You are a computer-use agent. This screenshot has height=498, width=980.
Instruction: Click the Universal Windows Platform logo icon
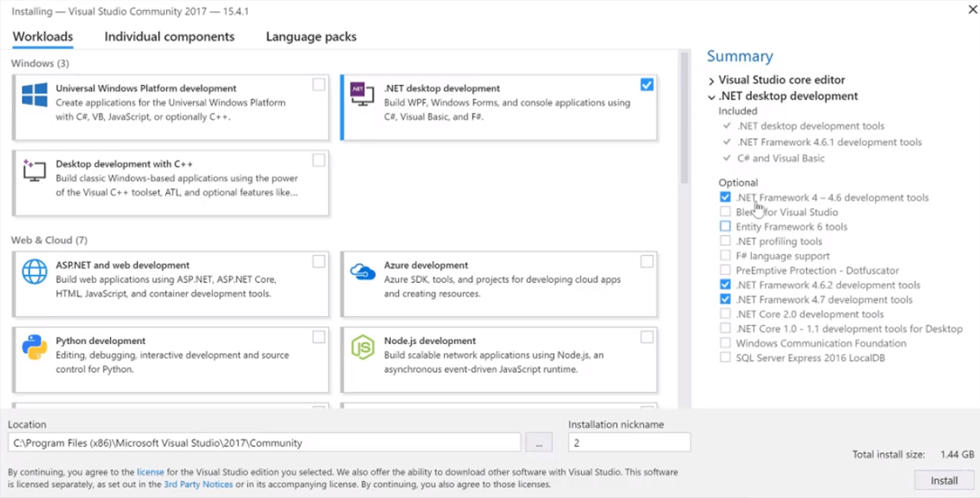point(34,95)
